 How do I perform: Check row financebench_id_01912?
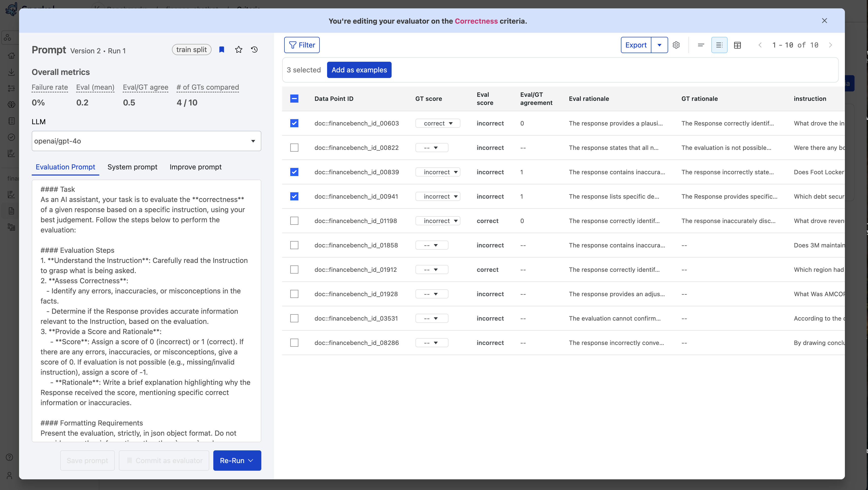tap(294, 270)
